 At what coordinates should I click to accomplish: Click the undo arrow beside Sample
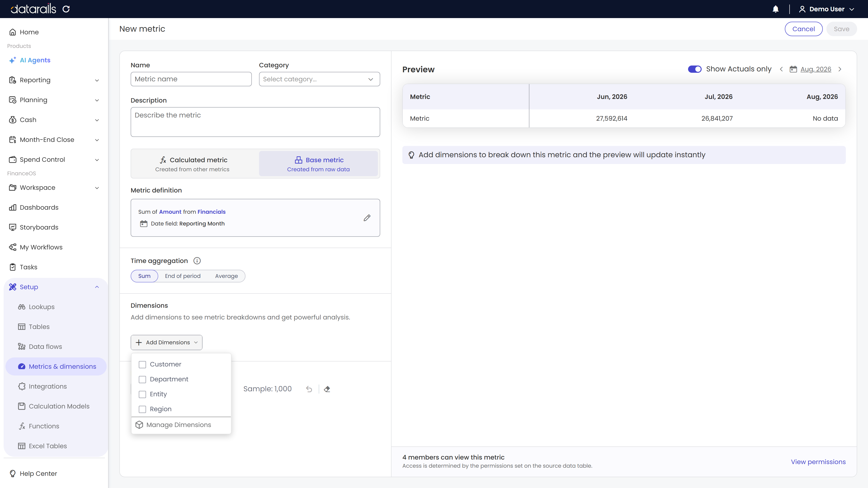point(309,389)
